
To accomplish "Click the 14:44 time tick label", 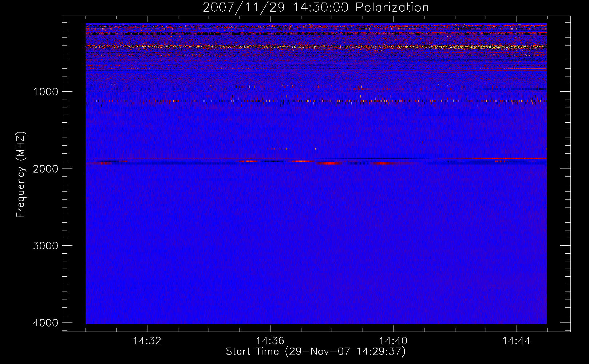I will (517, 341).
